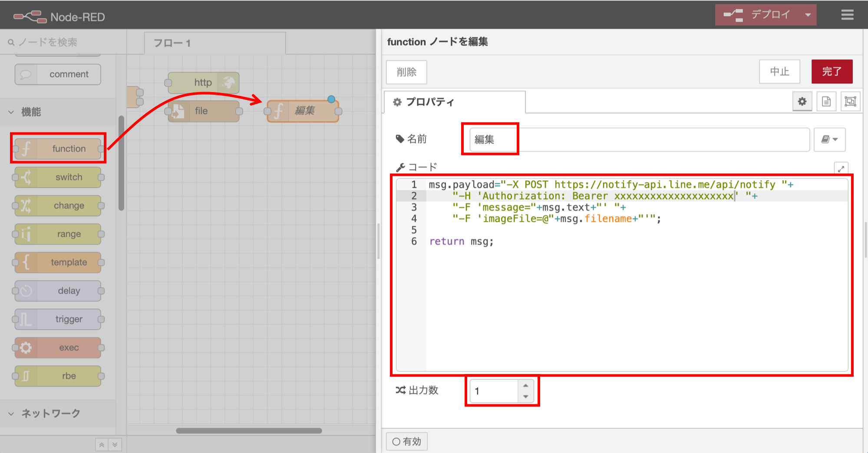
Task: Select the trigger node in the palette
Action: click(58, 319)
